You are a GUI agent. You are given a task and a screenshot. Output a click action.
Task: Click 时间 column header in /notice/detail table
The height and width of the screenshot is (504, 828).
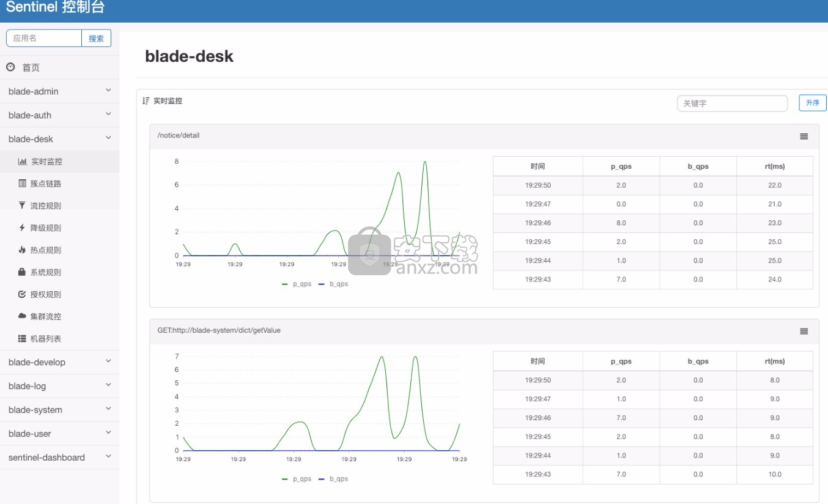coord(538,166)
